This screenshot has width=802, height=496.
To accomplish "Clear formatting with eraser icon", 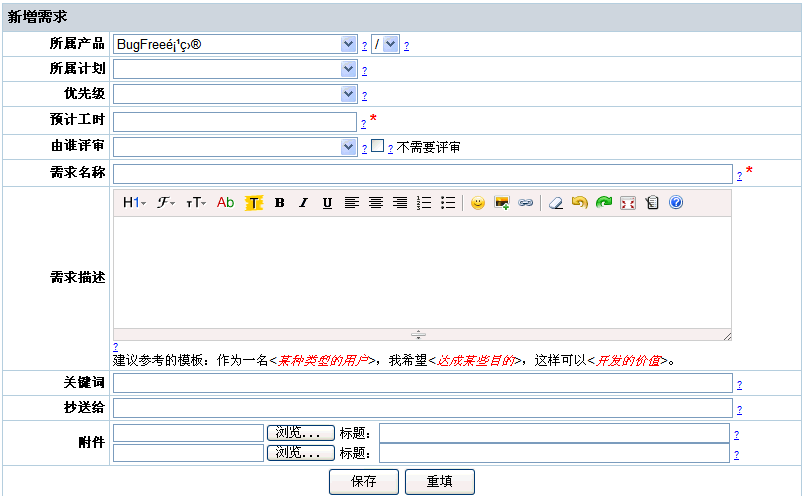I will [x=555, y=202].
